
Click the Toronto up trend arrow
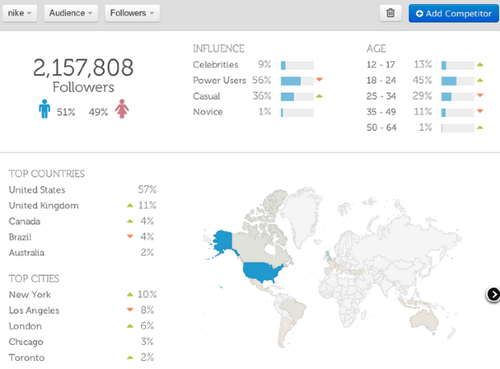pyautogui.click(x=130, y=358)
